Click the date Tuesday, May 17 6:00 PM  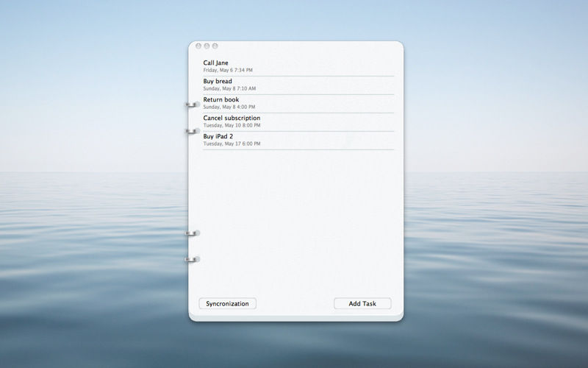click(232, 144)
